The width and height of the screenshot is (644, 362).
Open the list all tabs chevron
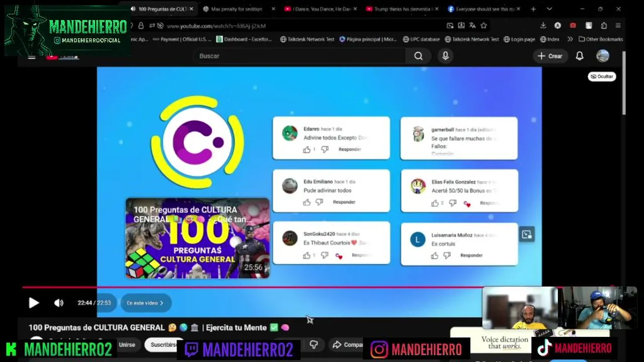549,9
